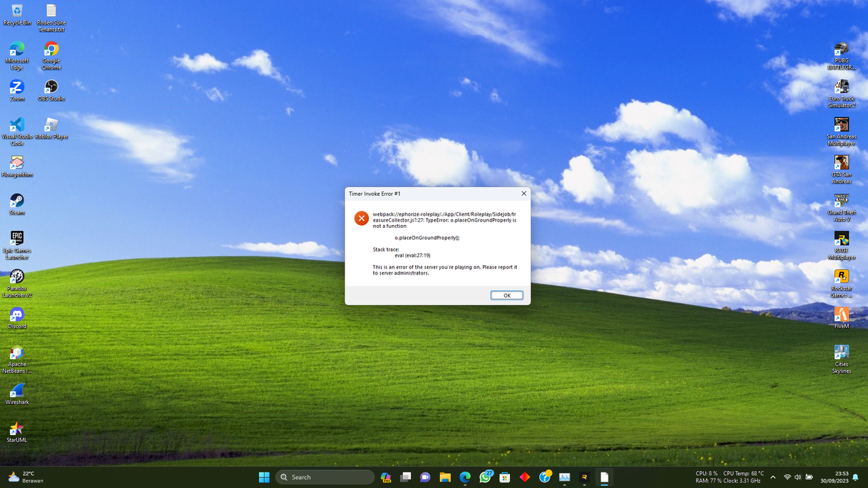
Task: Select the Zoom desktop shortcut
Action: [x=17, y=90]
